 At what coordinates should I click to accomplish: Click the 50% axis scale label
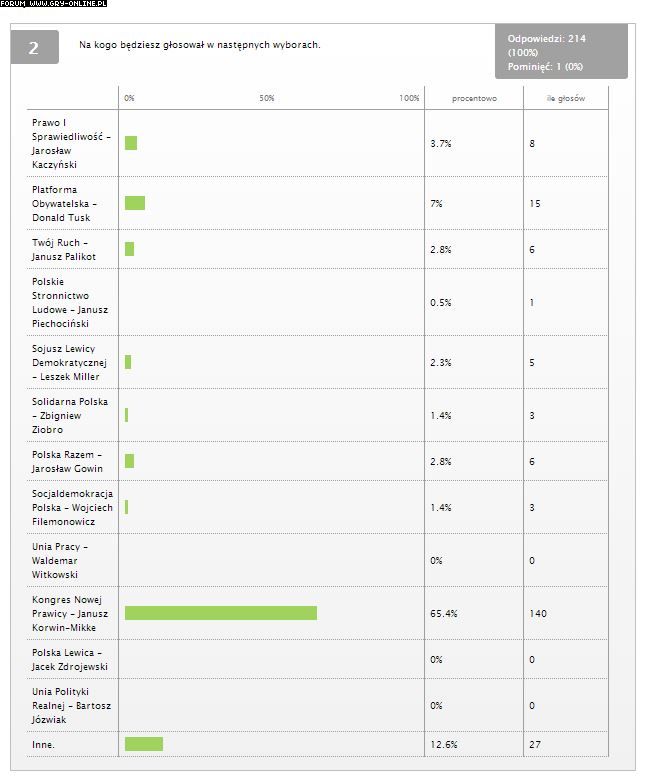point(266,98)
